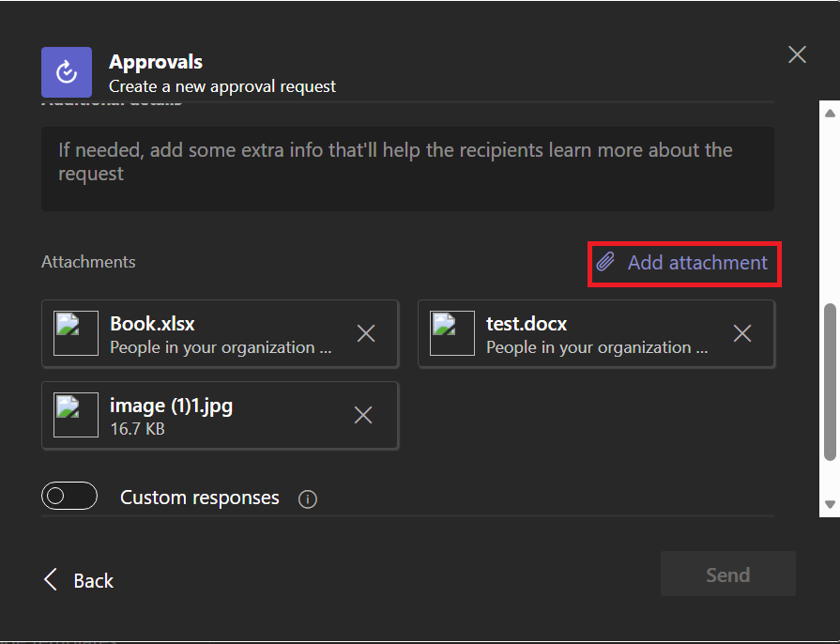Click the test.docx file name
Screen dimensions: 840x644
[527, 324]
